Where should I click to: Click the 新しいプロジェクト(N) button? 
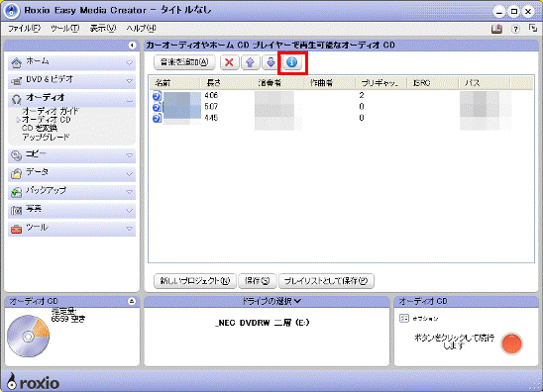pyautogui.click(x=195, y=281)
